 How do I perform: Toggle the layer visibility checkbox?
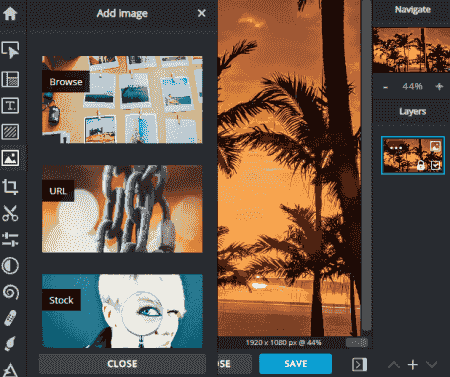pos(435,165)
